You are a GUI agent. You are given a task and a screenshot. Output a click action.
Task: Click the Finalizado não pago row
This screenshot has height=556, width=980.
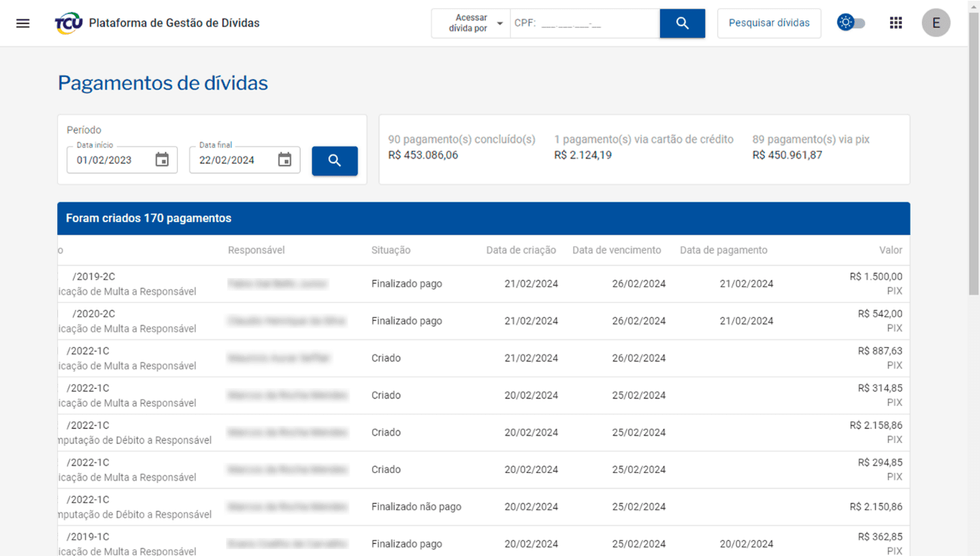point(483,507)
